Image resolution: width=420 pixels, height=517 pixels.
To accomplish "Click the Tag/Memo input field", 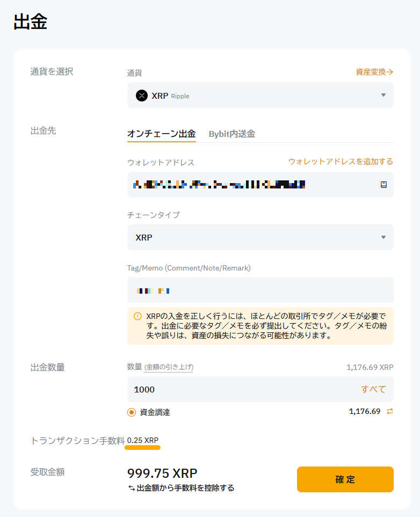I will click(x=260, y=290).
